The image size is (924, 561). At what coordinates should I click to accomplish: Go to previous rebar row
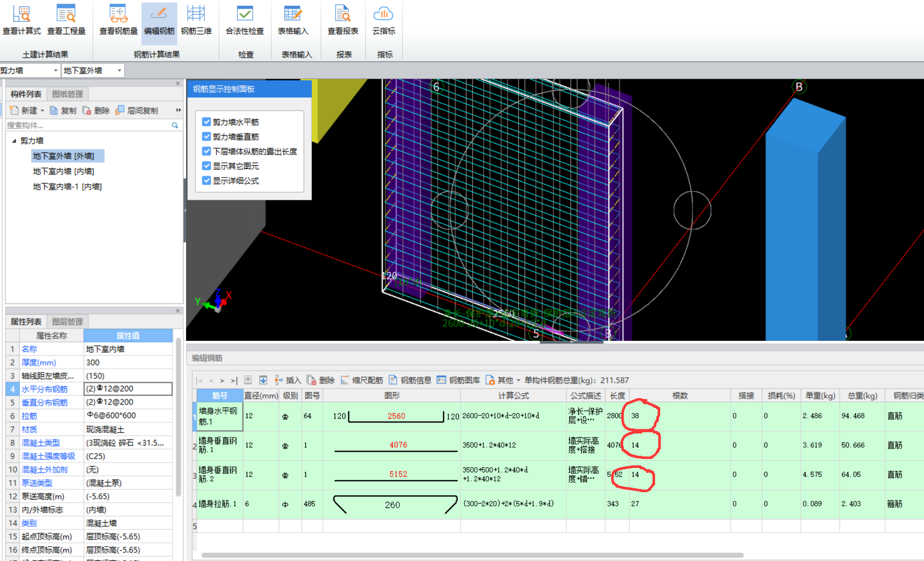[x=211, y=380]
